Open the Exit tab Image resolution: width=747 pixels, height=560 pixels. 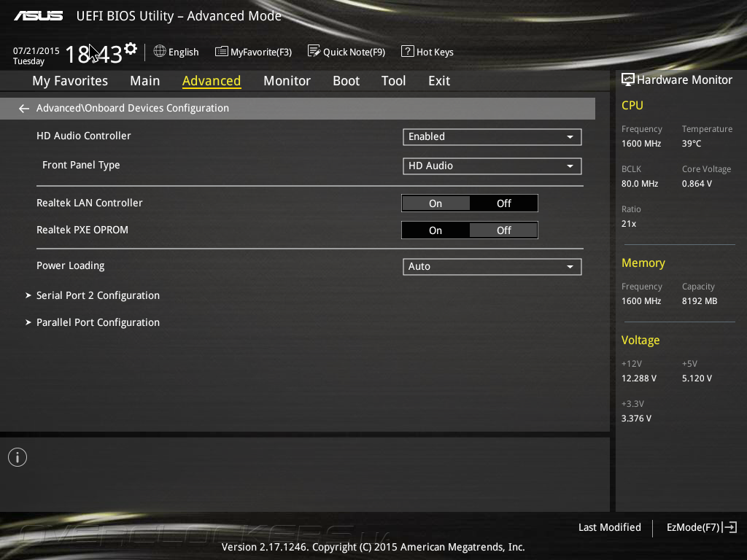click(x=438, y=81)
